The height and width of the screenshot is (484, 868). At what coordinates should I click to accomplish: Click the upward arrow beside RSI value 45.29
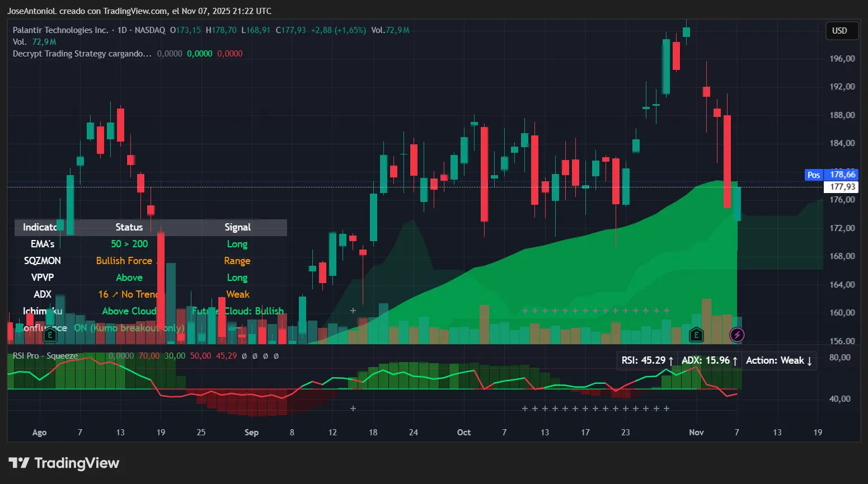click(x=671, y=361)
